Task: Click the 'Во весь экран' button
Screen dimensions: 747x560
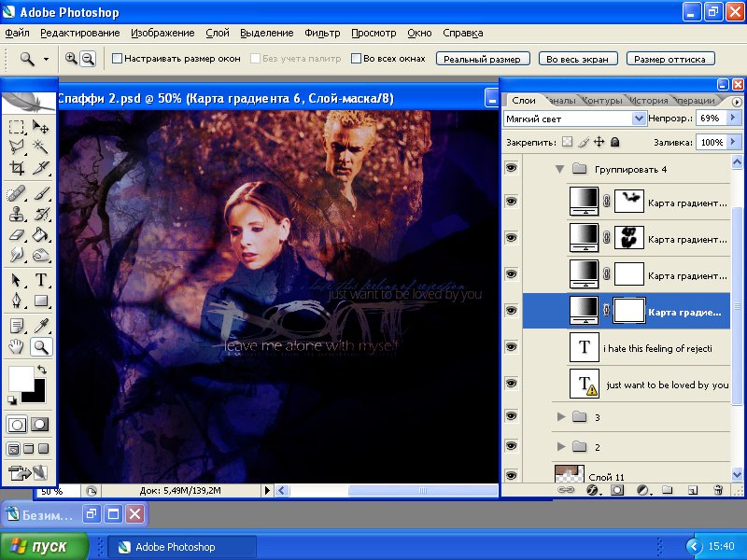Action: coord(577,59)
